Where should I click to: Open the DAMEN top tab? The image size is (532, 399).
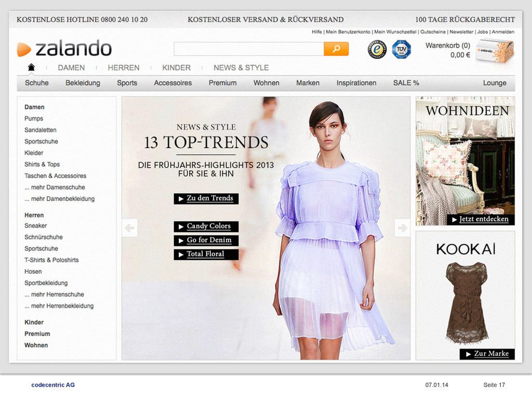(71, 68)
